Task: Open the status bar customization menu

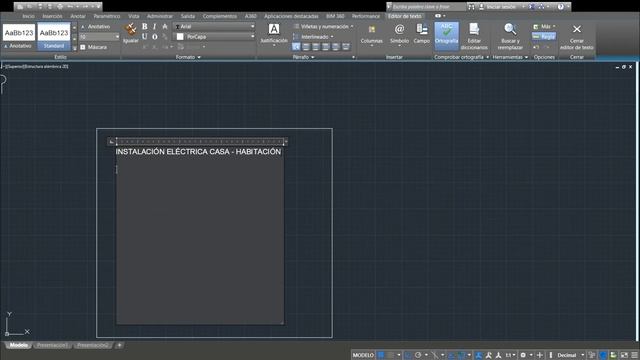Action: (634, 355)
